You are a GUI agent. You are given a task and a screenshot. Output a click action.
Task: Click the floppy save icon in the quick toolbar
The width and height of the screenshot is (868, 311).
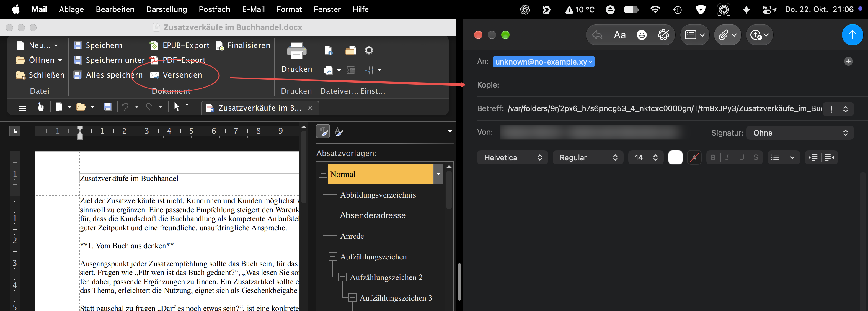pyautogui.click(x=107, y=107)
